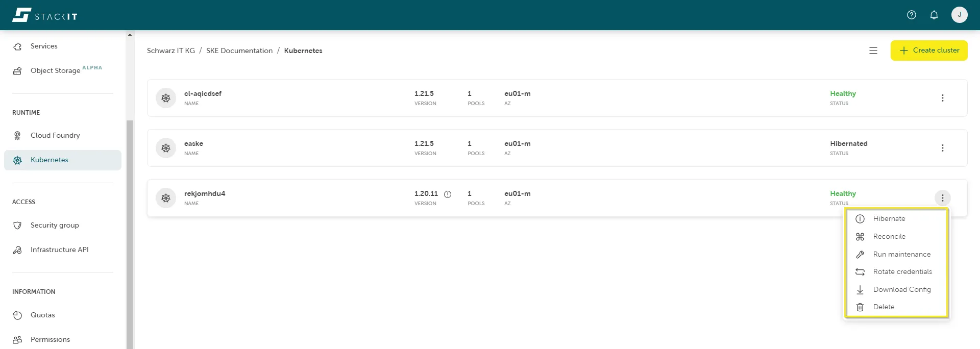Choose Rotate credentials in the menu

pos(902,271)
